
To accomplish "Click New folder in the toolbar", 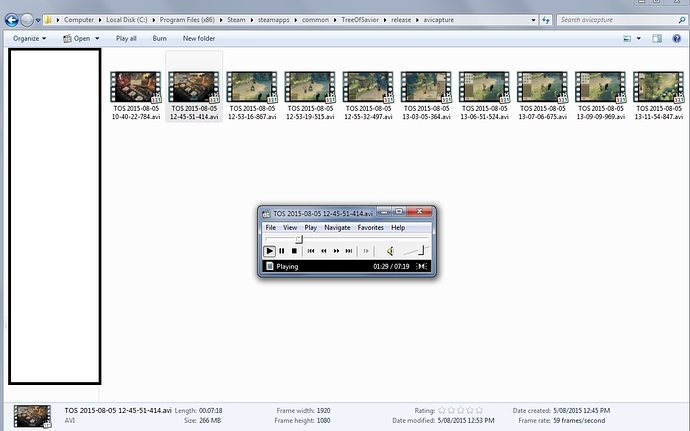I will click(198, 38).
